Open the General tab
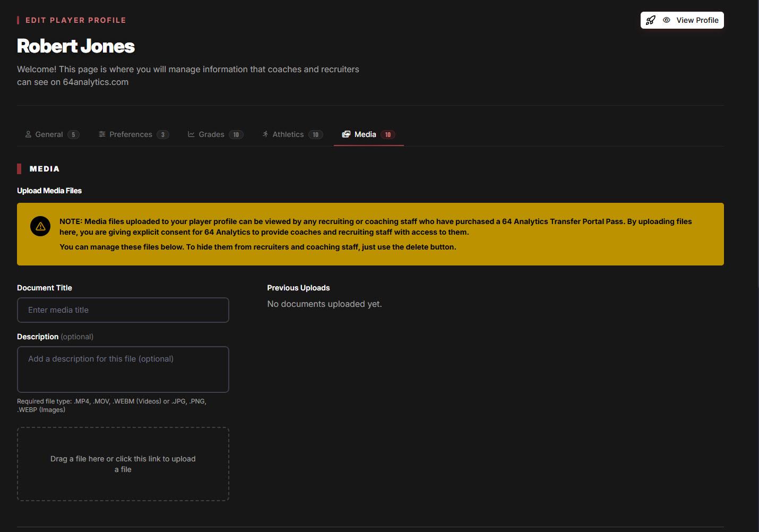The image size is (759, 532). (48, 134)
